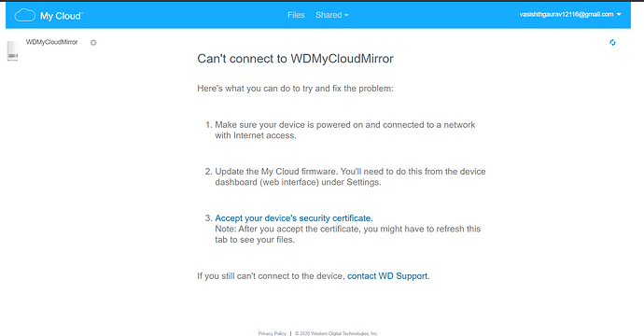
Task: Click the Western Digital Technologies copyright text
Action: pos(336,333)
